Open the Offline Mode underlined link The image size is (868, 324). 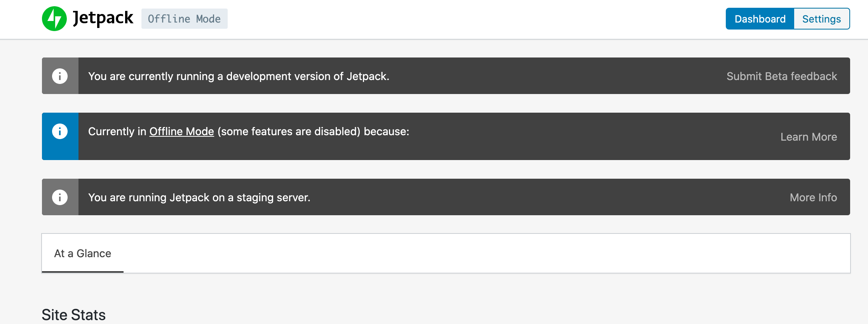(182, 131)
